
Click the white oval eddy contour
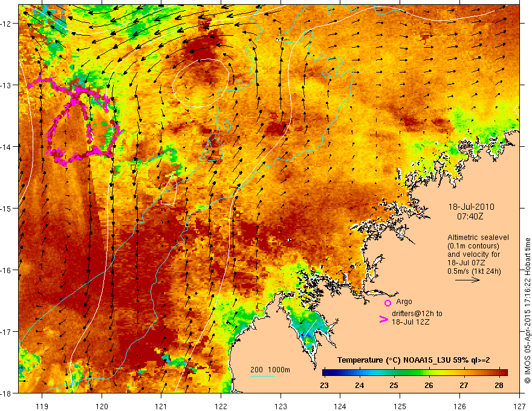[200, 83]
